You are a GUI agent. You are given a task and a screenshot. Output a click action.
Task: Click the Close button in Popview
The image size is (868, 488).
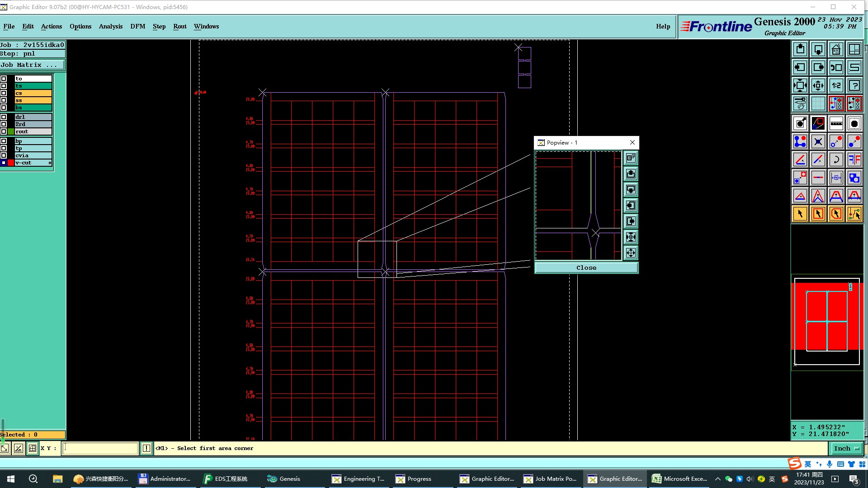pyautogui.click(x=586, y=267)
